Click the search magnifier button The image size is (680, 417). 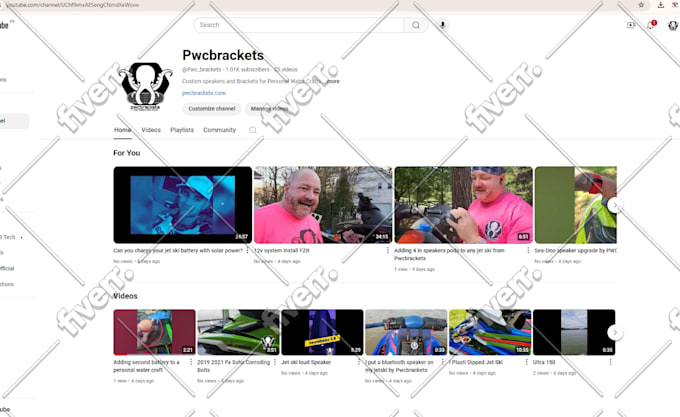(415, 25)
